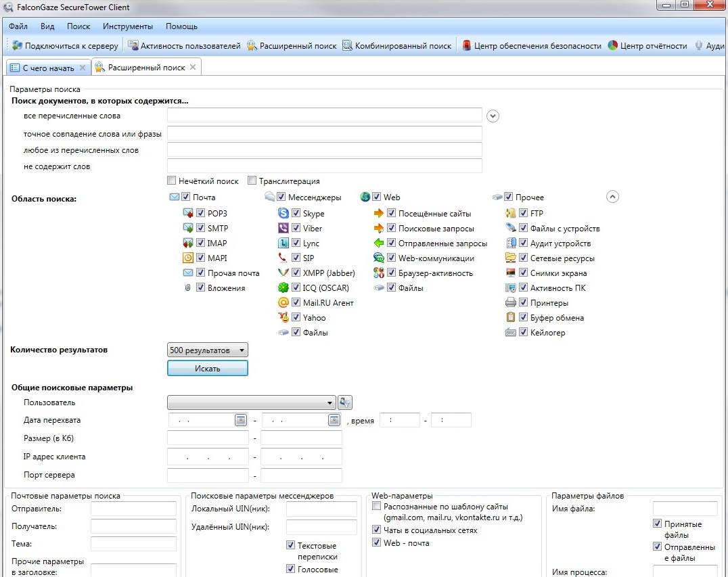Image resolution: width=728 pixels, height=577 pixels.
Task: Open the Поиск menu
Action: [78, 26]
